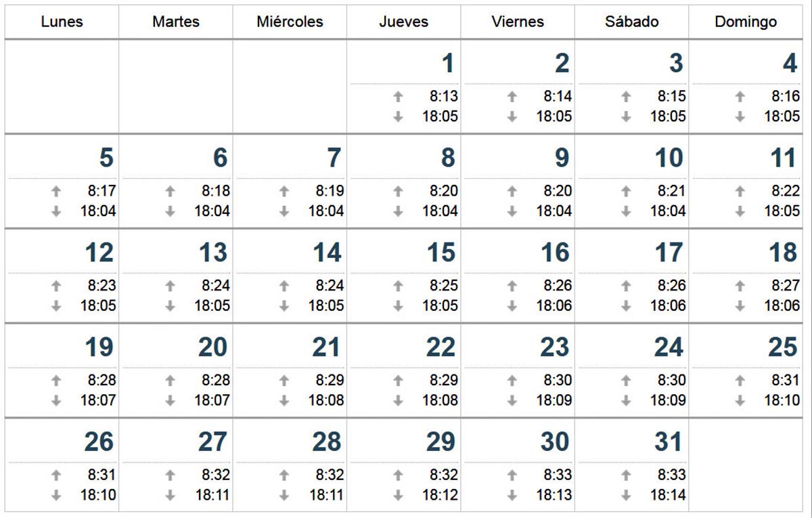
Task: Open day number 22 in the calendar
Action: pyautogui.click(x=441, y=347)
